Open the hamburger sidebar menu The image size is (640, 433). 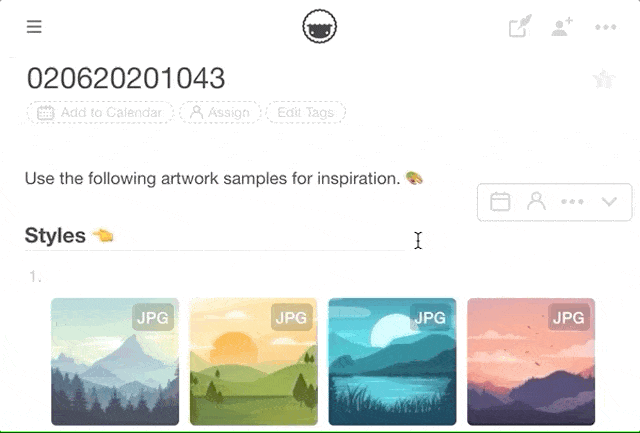click(34, 27)
